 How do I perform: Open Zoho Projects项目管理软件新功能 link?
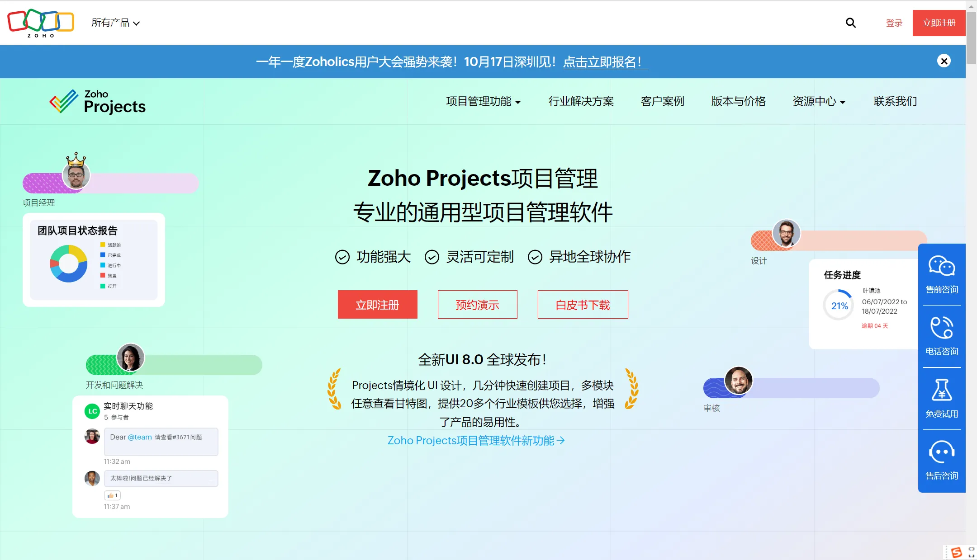[x=476, y=441]
